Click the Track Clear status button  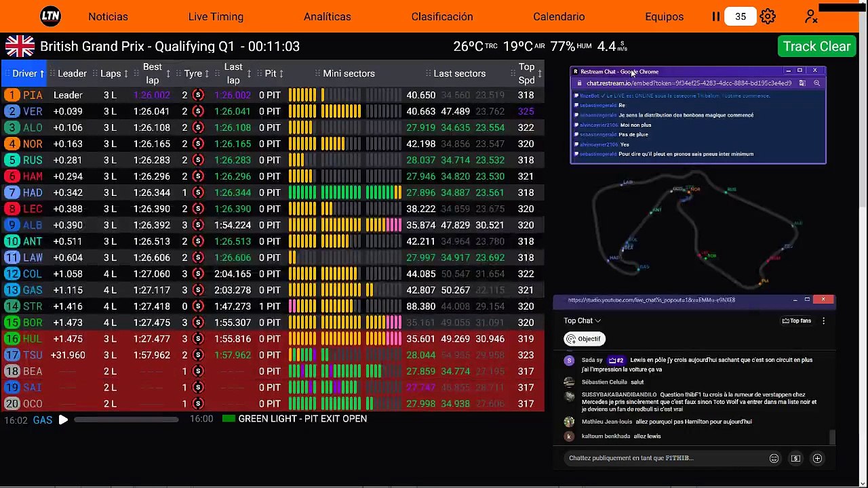click(x=816, y=46)
